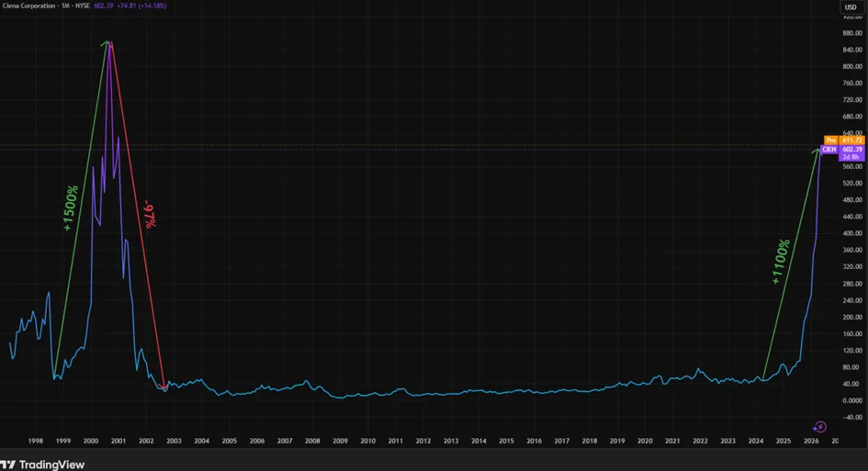Click the 2022 time axis label

[x=700, y=441]
